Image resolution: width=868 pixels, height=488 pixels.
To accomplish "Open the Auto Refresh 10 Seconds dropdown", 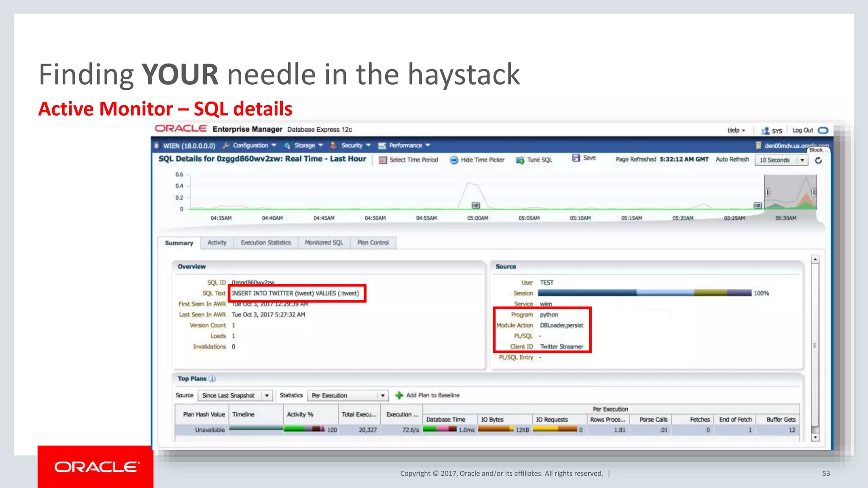I will point(781,160).
